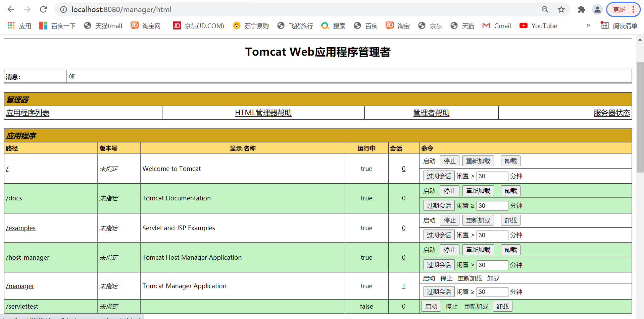Open the Gmail bookmark

pos(496,26)
